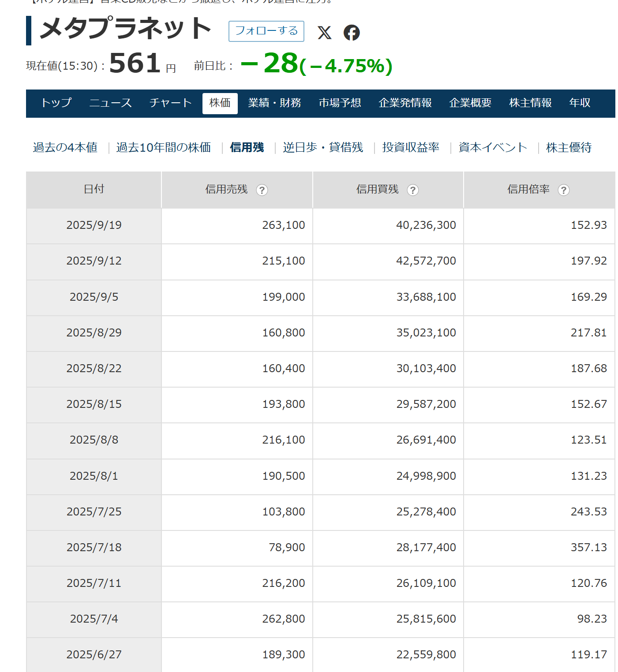Viewport: 618px width, 672px height.
Task: Select the 株価 tab
Action: coord(220,103)
